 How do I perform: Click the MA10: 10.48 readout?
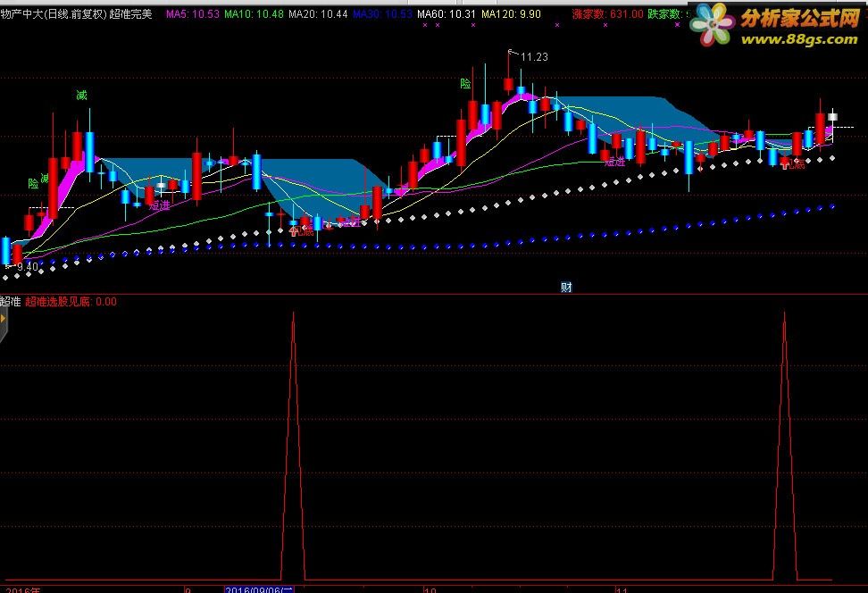click(x=255, y=13)
